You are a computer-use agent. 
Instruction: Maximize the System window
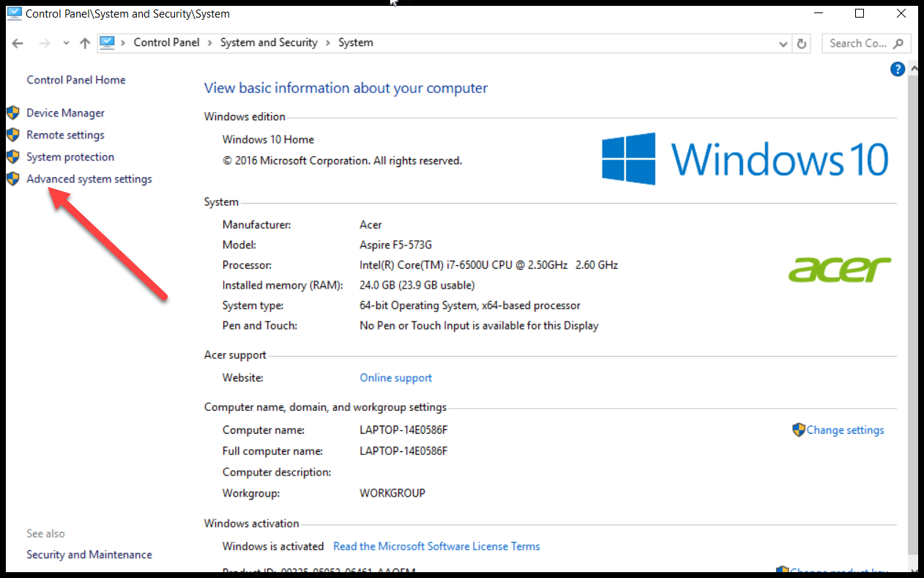860,13
